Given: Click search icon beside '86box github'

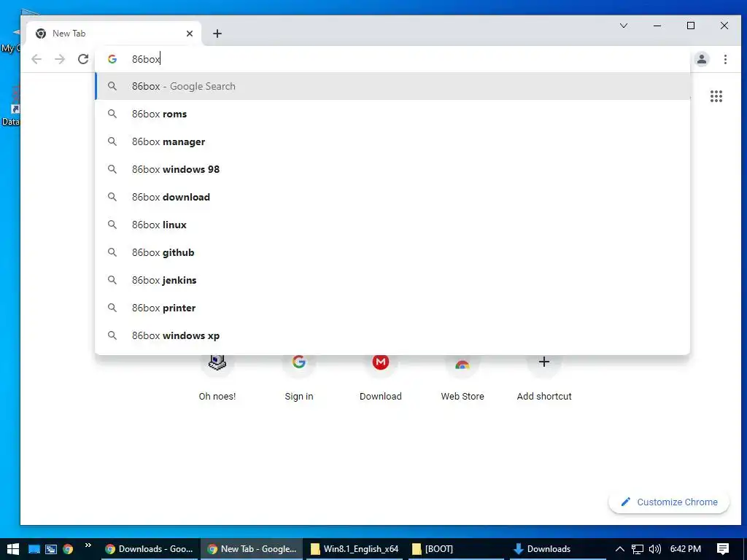Looking at the screenshot, I should coord(112,252).
